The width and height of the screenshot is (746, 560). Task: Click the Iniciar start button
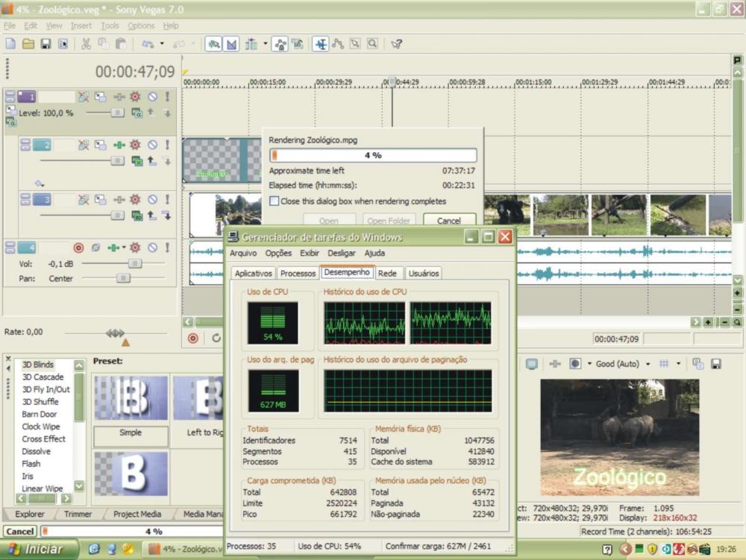[39, 549]
